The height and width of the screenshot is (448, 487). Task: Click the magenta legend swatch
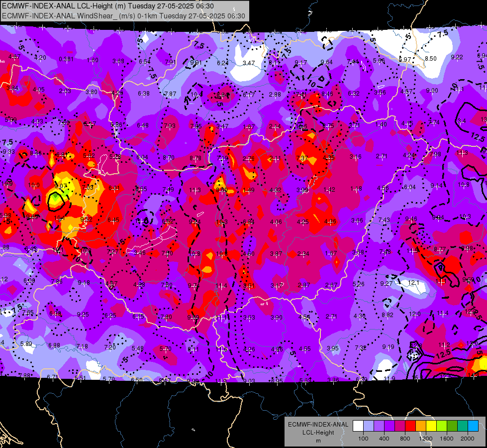tap(400, 426)
